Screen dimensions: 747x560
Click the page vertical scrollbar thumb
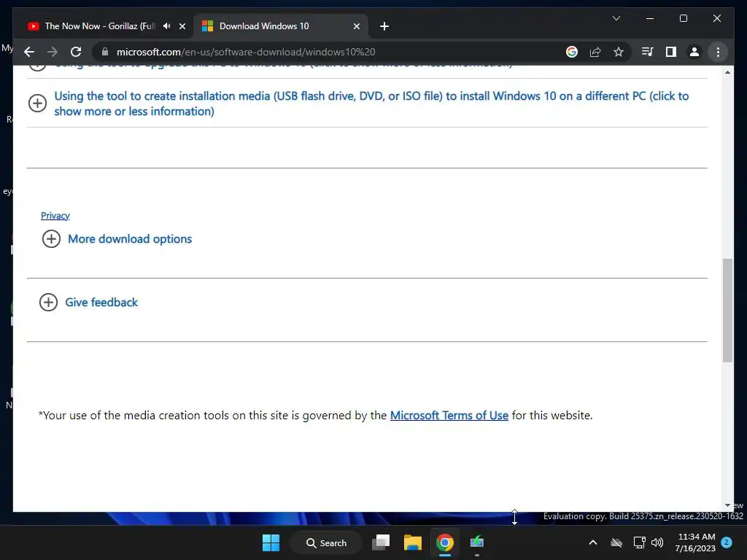[727, 310]
